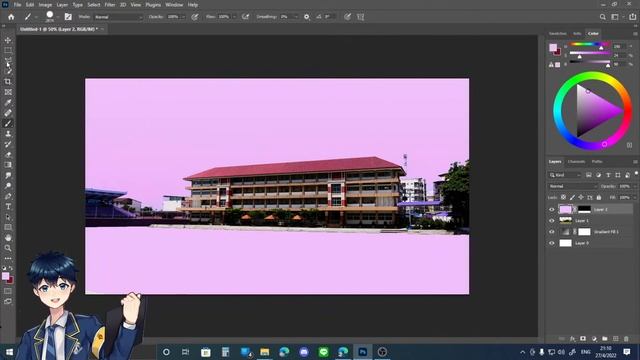
Task: Select the Clone Stamp tool
Action: pos(8,134)
